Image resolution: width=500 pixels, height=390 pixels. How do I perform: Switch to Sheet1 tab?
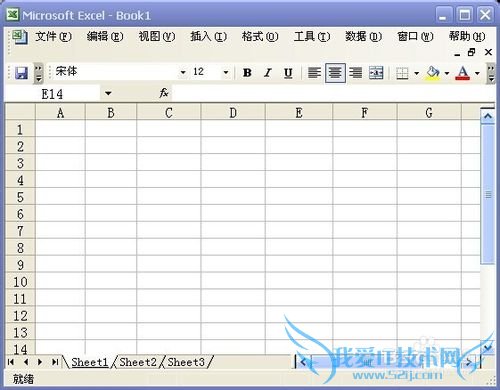(x=90, y=362)
